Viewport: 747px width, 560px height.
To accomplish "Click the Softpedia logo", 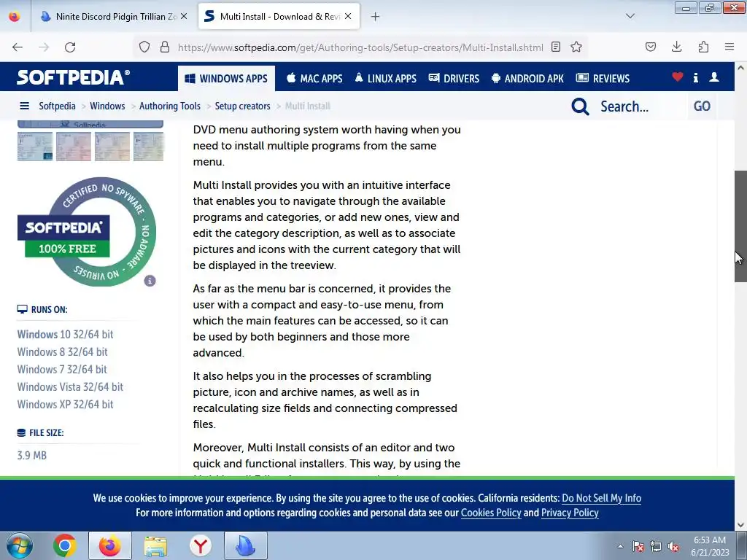I will click(74, 77).
